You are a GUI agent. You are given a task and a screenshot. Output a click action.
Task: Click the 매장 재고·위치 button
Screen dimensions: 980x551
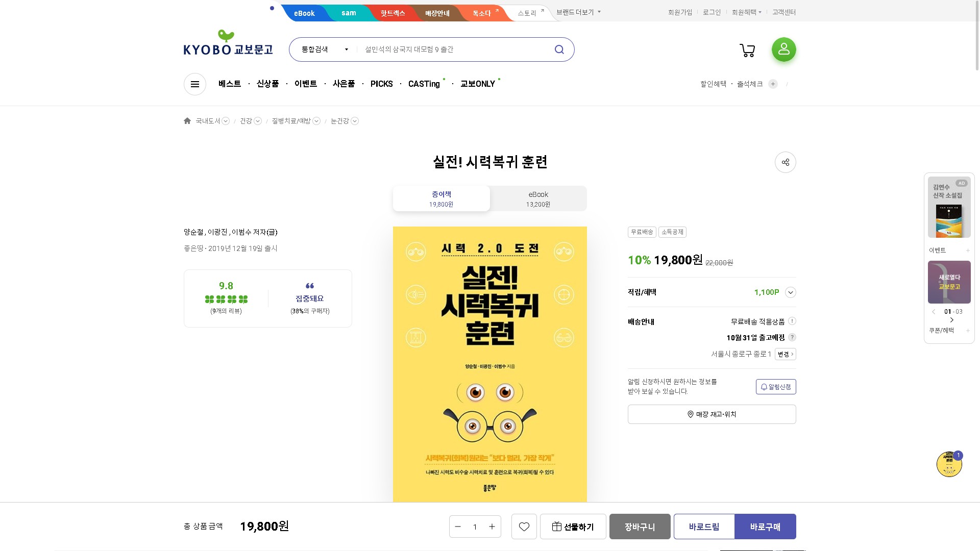click(x=712, y=414)
